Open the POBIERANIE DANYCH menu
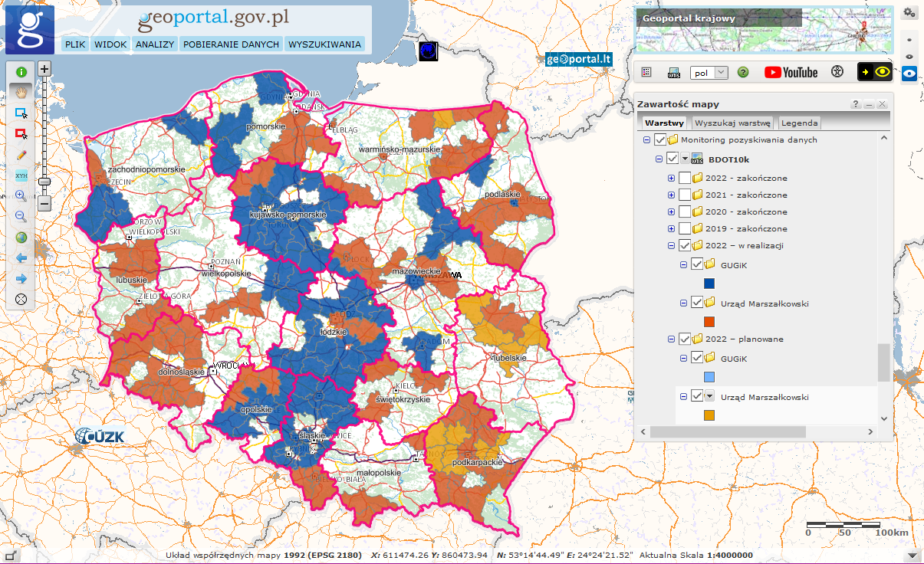924x564 pixels. click(x=231, y=44)
